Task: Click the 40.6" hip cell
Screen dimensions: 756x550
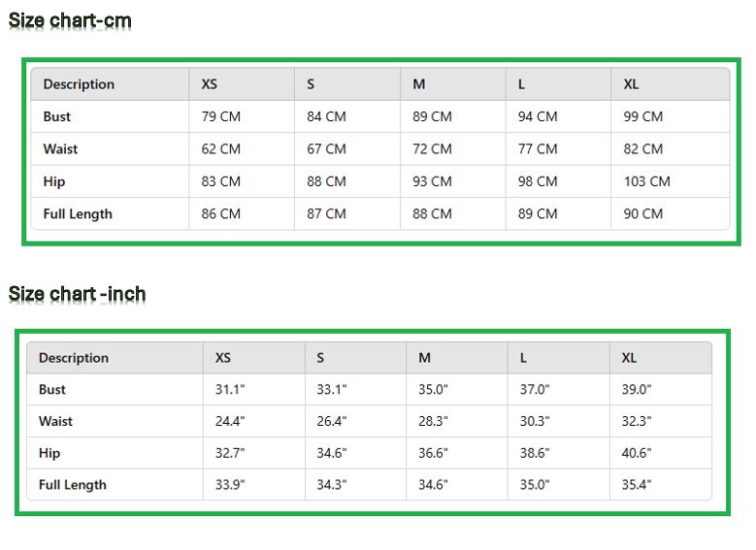Action: tap(637, 453)
